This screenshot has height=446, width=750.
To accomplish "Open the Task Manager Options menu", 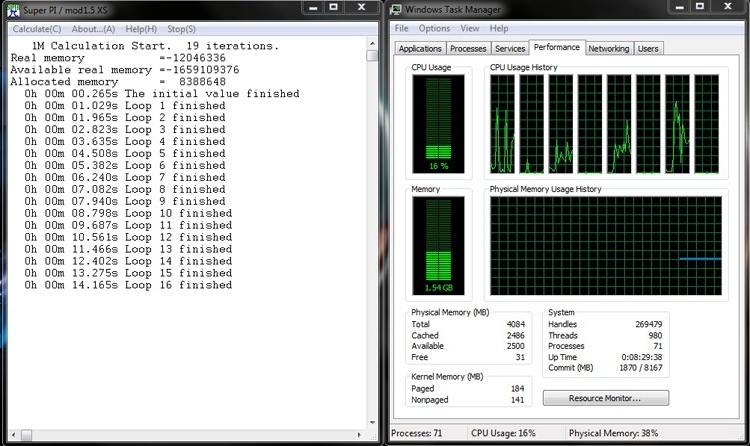I will coord(434,29).
